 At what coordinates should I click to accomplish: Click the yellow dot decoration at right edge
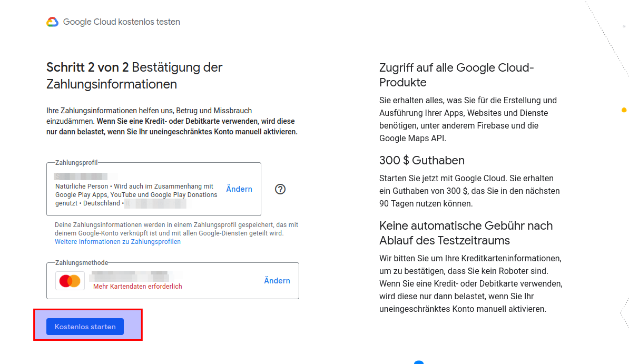point(624,110)
